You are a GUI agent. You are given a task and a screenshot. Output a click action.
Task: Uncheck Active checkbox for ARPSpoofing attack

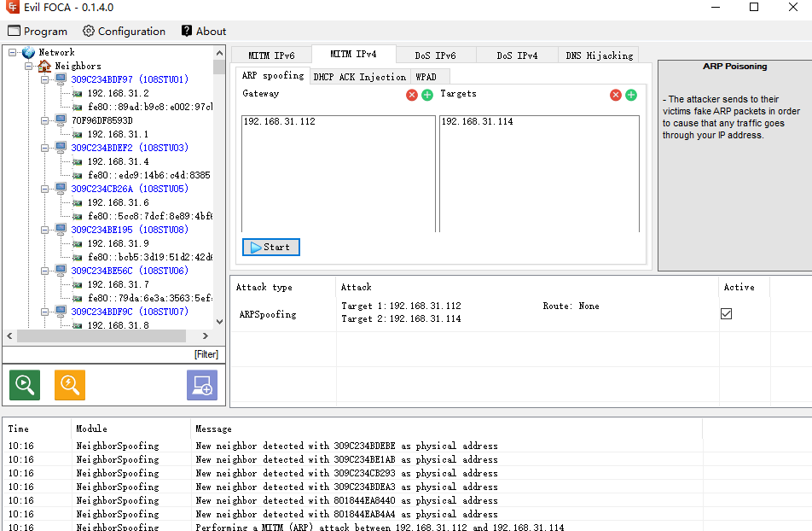pos(726,313)
